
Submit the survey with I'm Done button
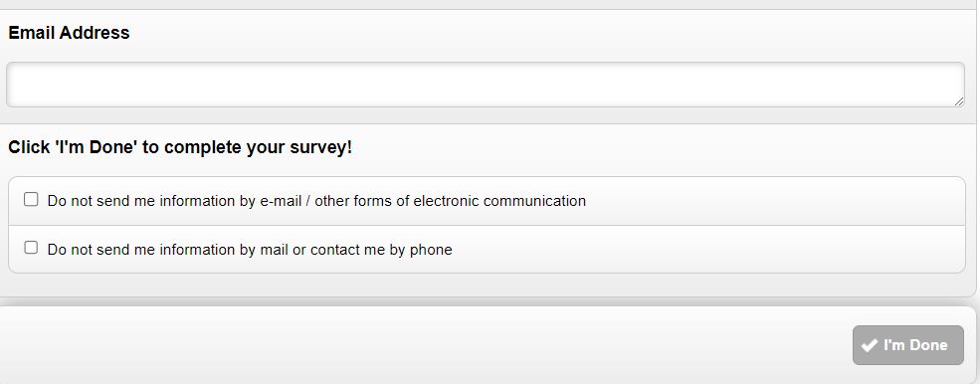tap(908, 345)
